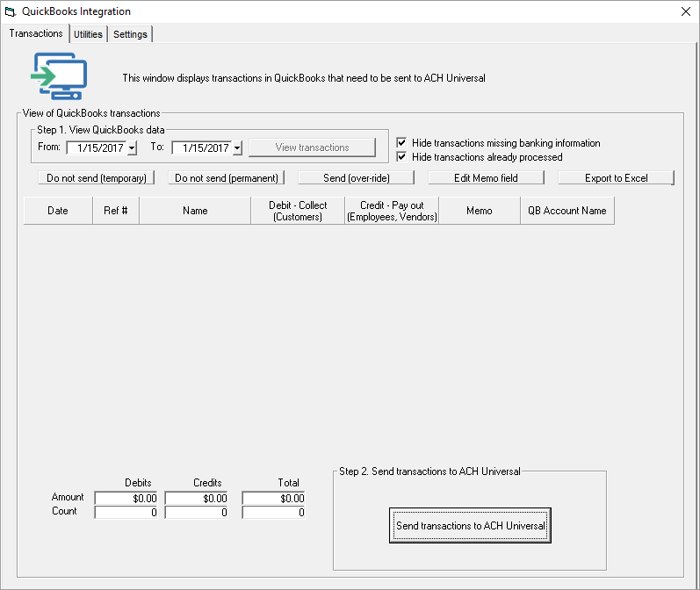Image resolution: width=700 pixels, height=590 pixels.
Task: Click the Credits amount field
Action: point(197,498)
